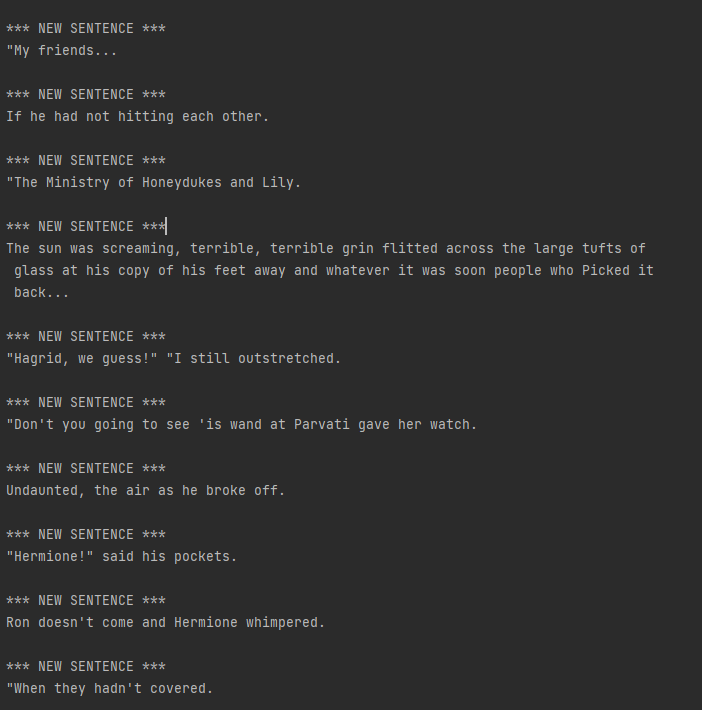Click the phrase "I still outstretched."

click(258, 358)
